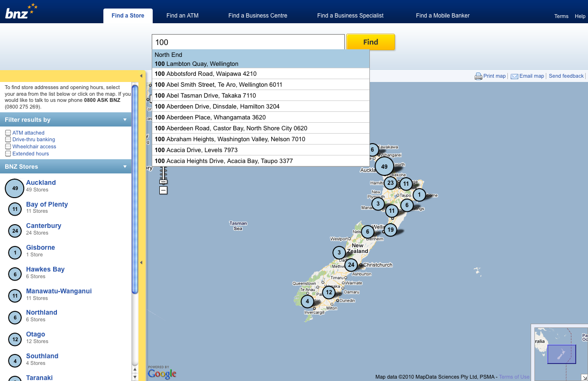Open the Help link in header

click(x=580, y=16)
